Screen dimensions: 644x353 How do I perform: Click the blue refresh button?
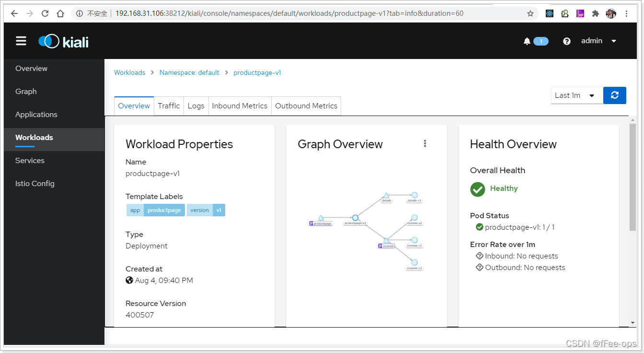click(x=615, y=95)
